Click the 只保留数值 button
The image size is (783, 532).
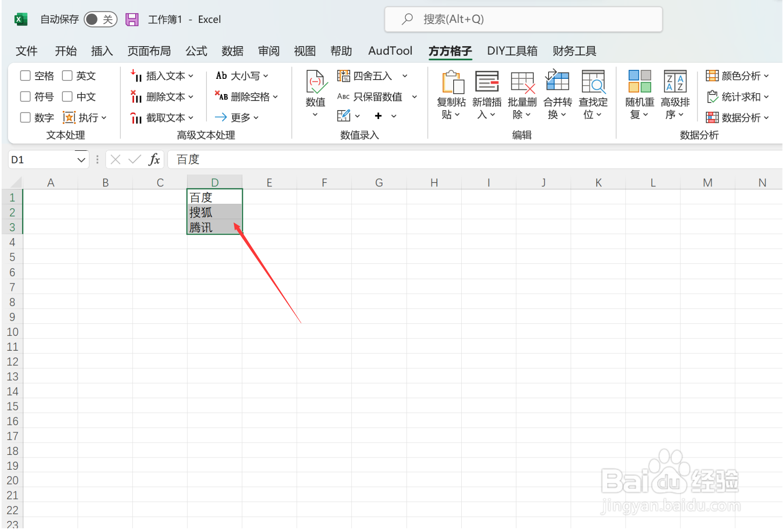click(x=369, y=97)
